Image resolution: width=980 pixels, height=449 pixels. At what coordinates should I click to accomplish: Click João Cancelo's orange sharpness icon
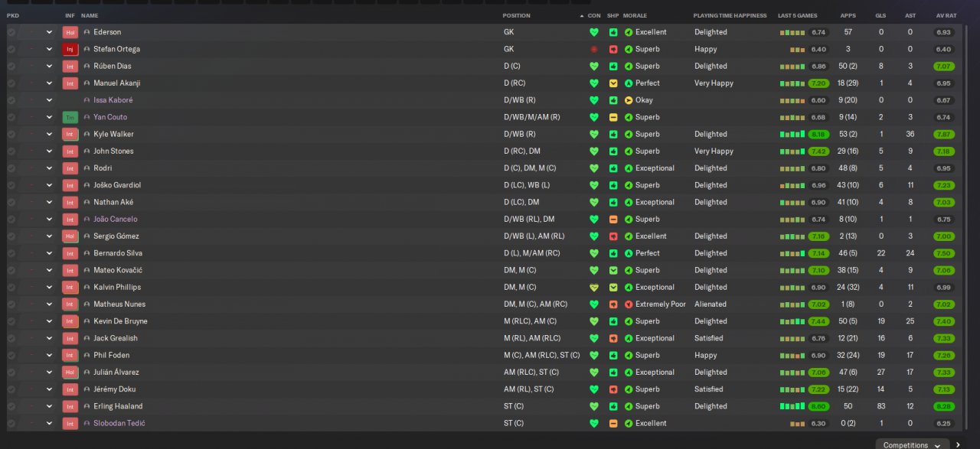[x=613, y=220]
